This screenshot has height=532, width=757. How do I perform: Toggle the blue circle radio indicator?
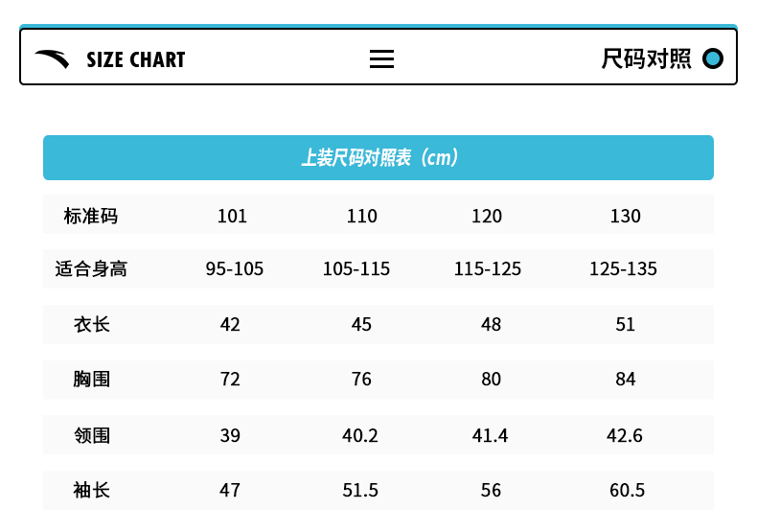[712, 59]
